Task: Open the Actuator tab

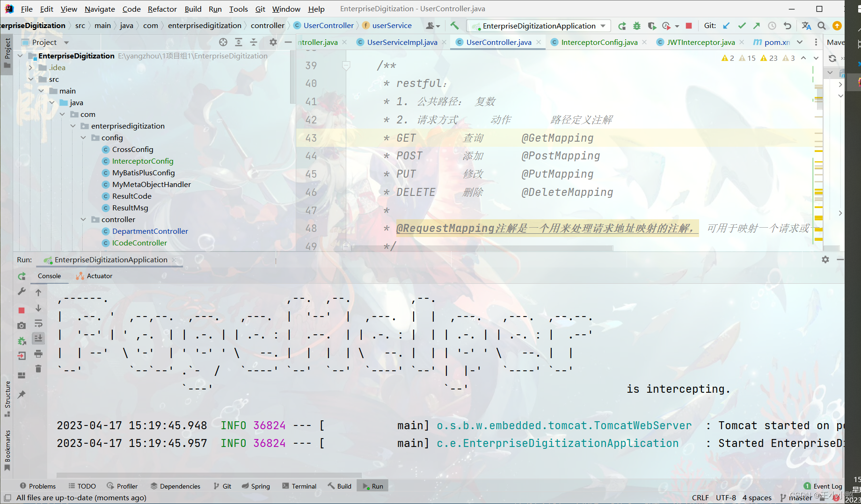Action: coord(95,276)
